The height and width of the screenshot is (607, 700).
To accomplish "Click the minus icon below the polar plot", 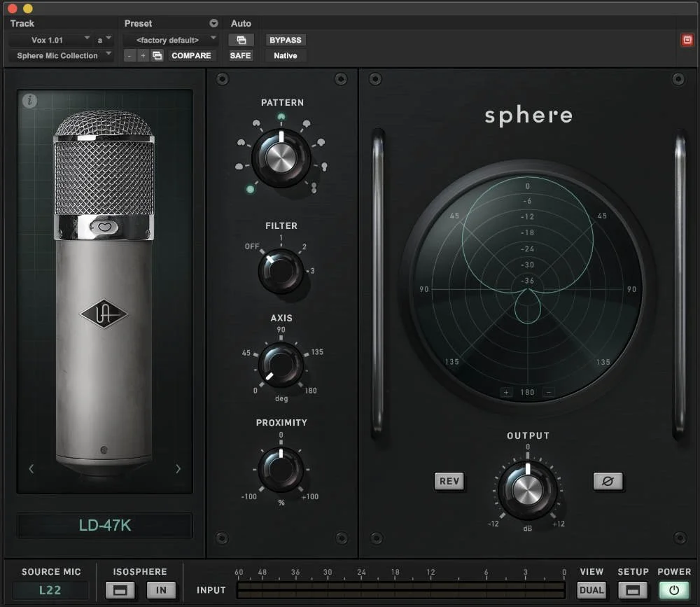I will tap(548, 392).
